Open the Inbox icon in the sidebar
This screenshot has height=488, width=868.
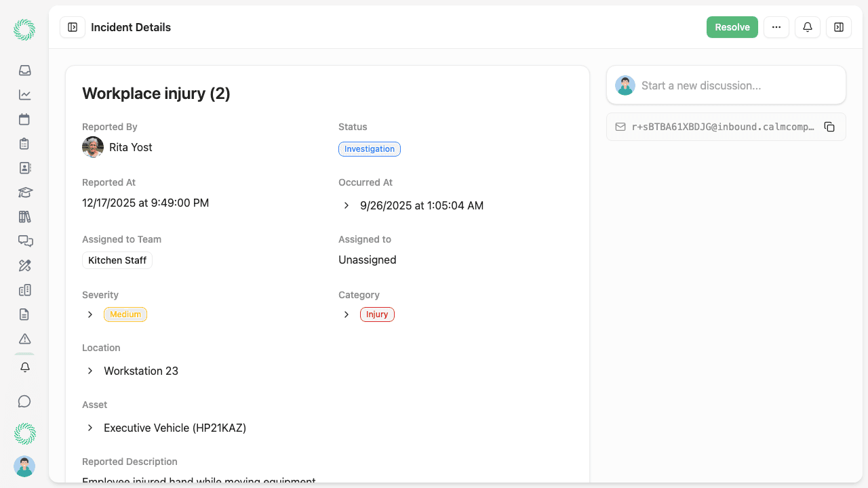24,70
